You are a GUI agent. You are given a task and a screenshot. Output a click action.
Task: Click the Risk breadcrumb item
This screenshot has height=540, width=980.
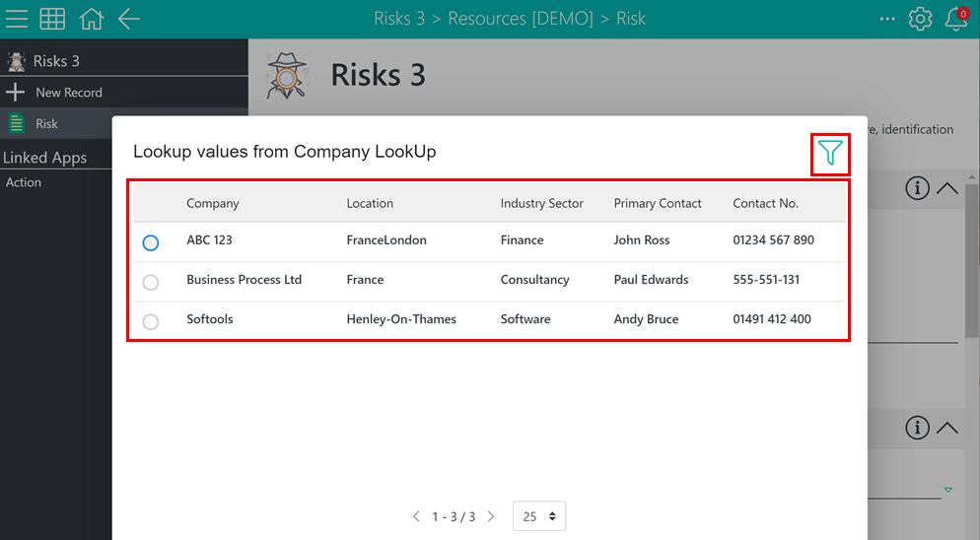tap(631, 19)
